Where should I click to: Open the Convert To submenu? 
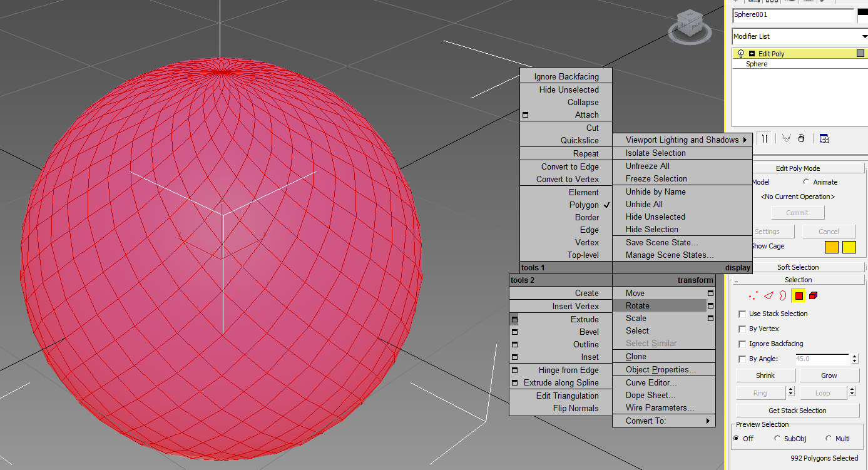664,421
